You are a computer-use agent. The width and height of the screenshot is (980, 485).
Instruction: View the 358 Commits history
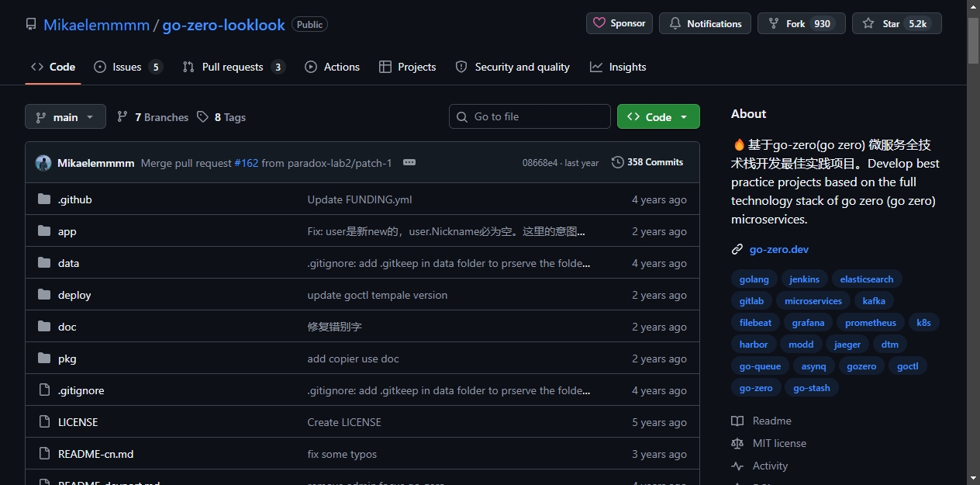(647, 162)
